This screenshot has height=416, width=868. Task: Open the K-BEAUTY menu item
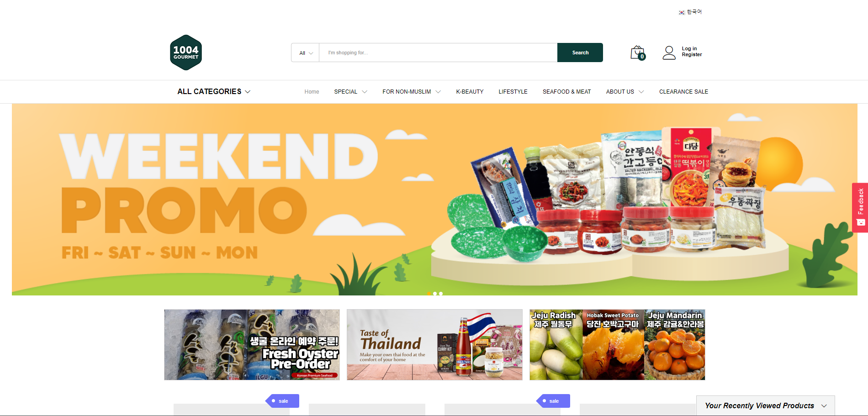tap(470, 92)
